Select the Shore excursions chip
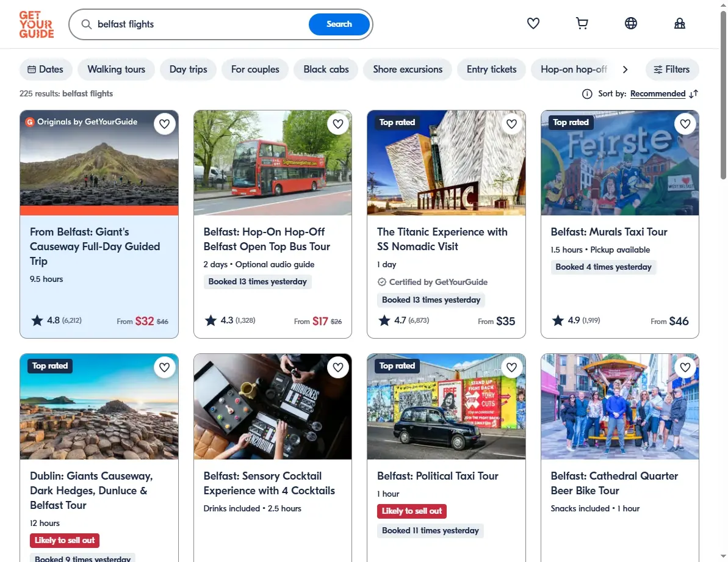Screen dimensions: 728x562 point(408,69)
